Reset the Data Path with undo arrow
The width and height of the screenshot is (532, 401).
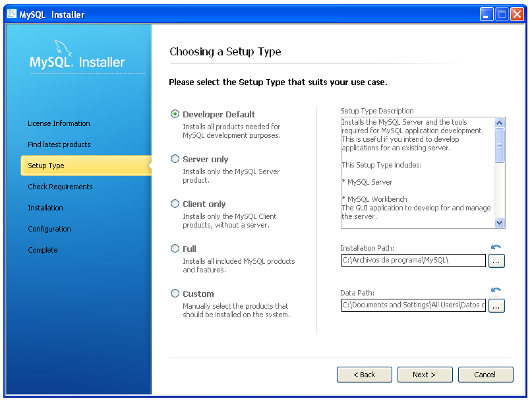point(496,290)
